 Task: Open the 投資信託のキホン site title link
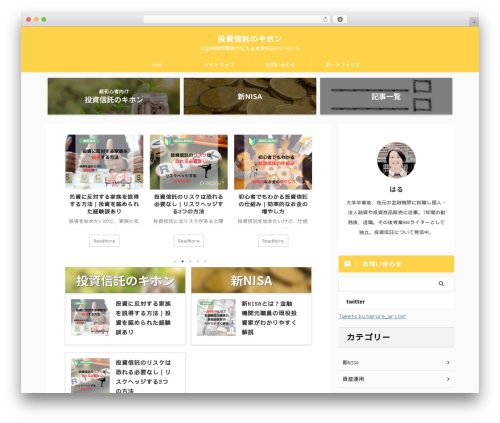pyautogui.click(x=250, y=39)
